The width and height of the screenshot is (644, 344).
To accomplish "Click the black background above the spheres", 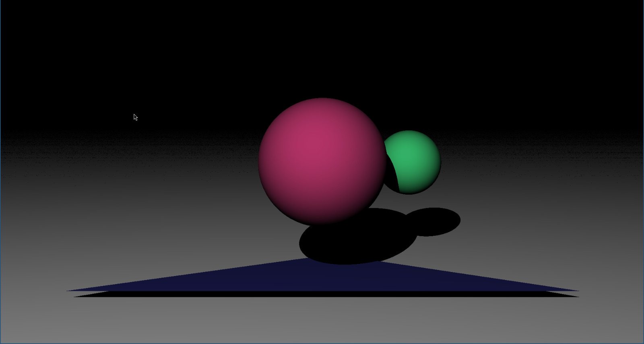I will coord(322,48).
